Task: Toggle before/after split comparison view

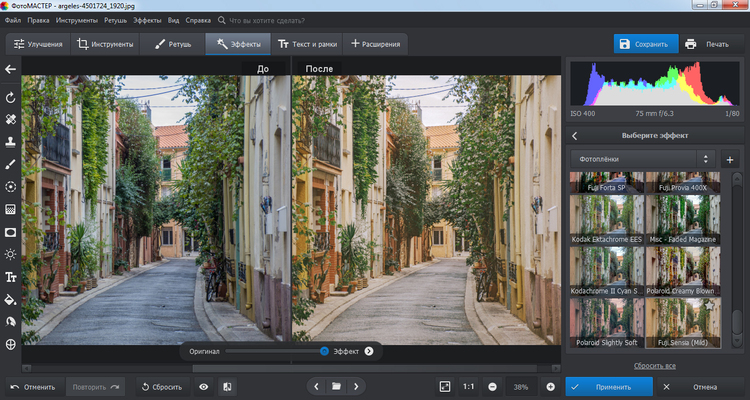Action: pos(227,386)
